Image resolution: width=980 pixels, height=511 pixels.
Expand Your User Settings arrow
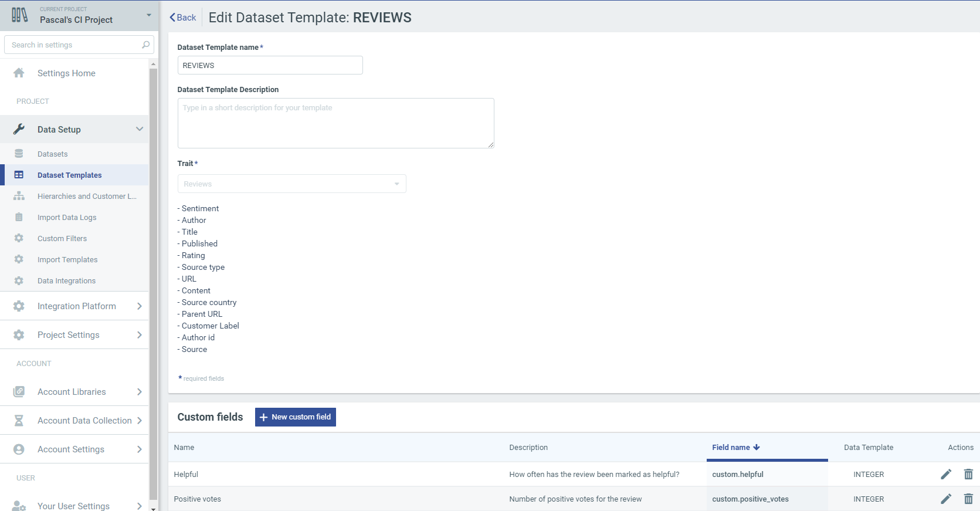point(140,506)
